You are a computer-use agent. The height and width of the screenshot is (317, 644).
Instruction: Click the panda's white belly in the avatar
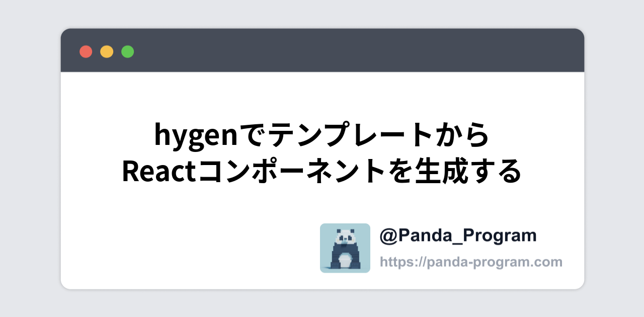pyautogui.click(x=345, y=260)
